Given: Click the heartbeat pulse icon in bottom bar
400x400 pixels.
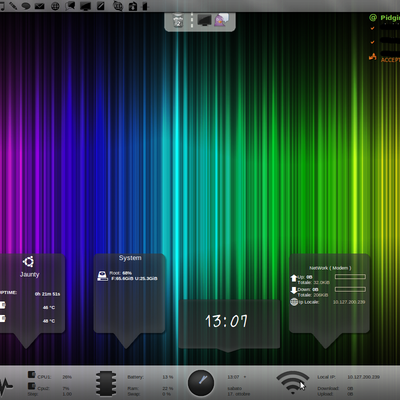Looking at the screenshot, I should pos(6,385).
